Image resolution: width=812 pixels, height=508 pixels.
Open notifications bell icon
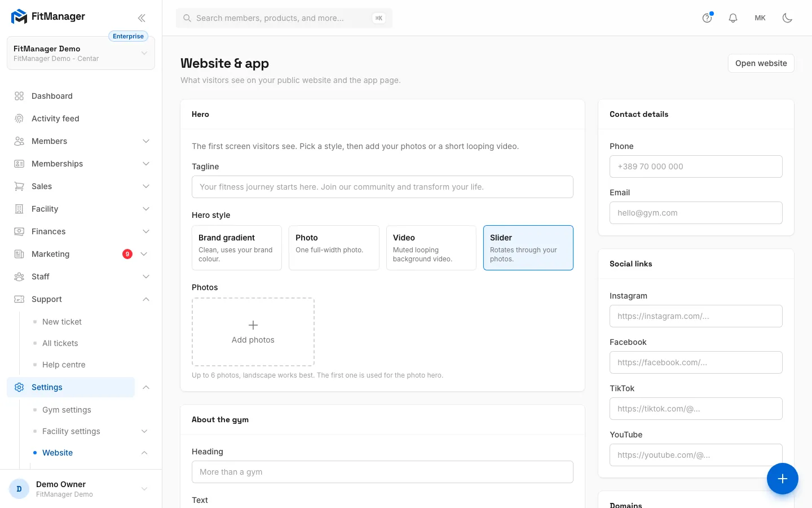[x=733, y=18]
